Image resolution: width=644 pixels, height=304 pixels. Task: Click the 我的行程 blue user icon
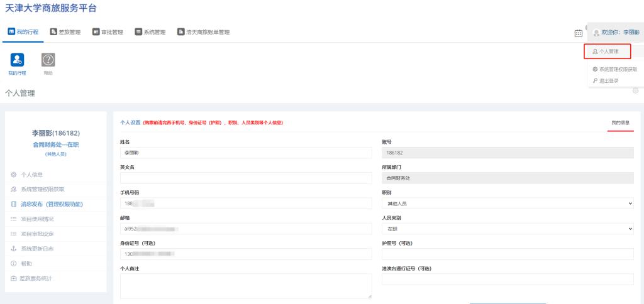pos(18,60)
